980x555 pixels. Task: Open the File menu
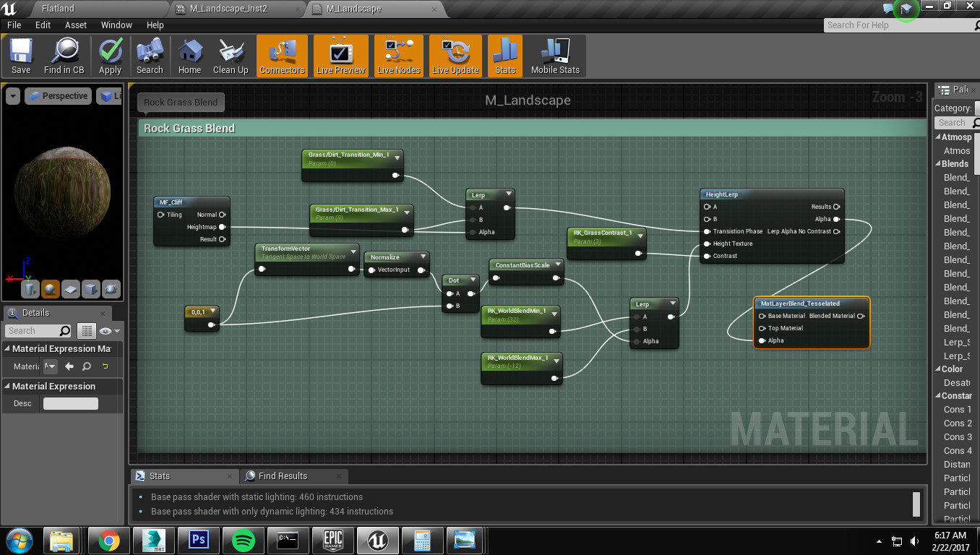pyautogui.click(x=14, y=25)
